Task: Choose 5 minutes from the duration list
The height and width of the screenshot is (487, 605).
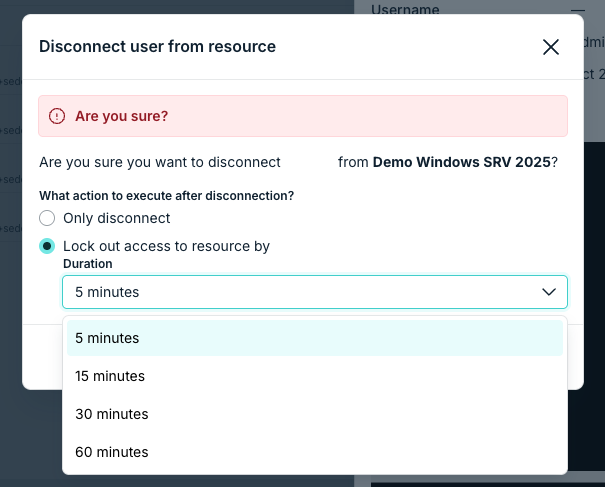Action: coord(314,338)
